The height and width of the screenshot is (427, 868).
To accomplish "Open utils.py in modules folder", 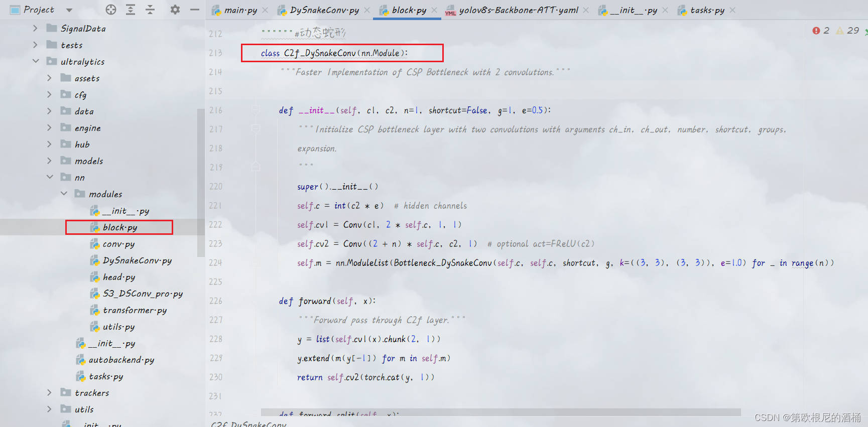I will point(118,327).
